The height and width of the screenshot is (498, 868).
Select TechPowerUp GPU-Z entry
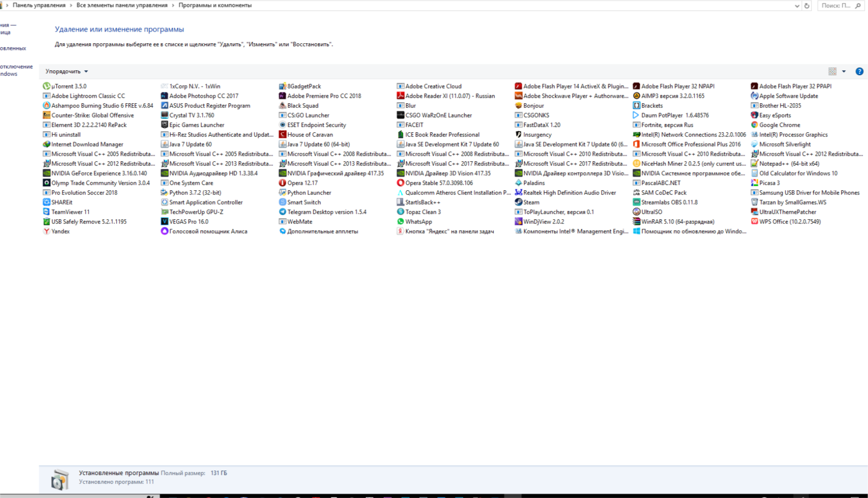click(192, 212)
